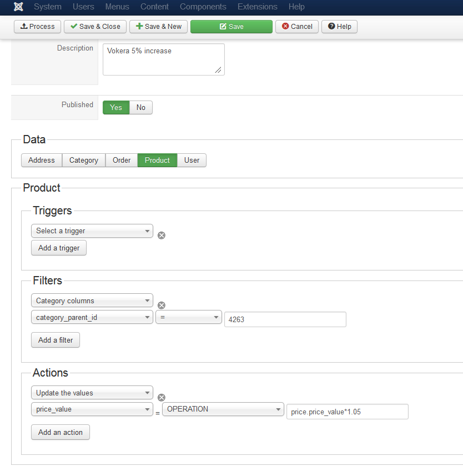The width and height of the screenshot is (463, 476).
Task: Open the Menus menu
Action: tap(117, 7)
